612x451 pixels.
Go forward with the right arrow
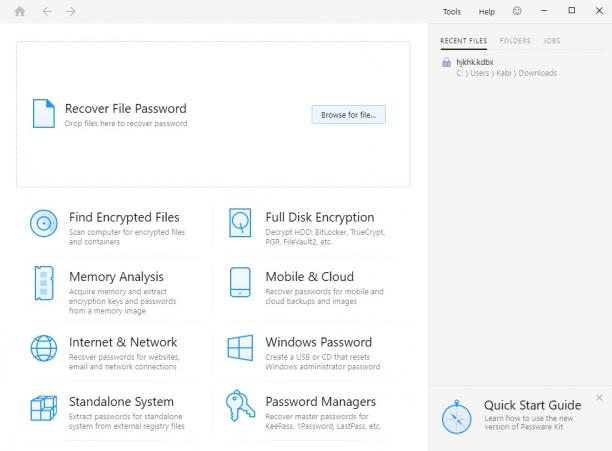[x=71, y=11]
